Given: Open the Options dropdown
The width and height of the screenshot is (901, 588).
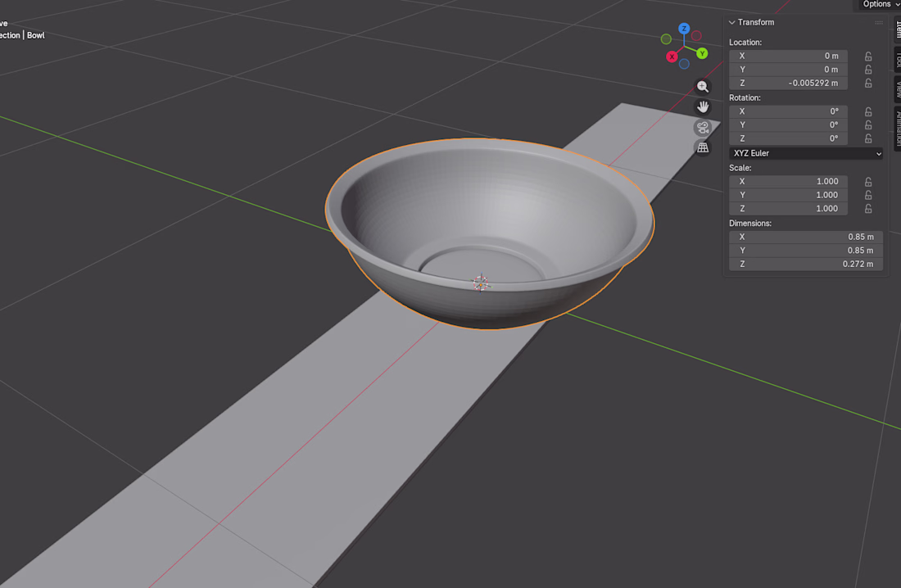Looking at the screenshot, I should pyautogui.click(x=880, y=5).
